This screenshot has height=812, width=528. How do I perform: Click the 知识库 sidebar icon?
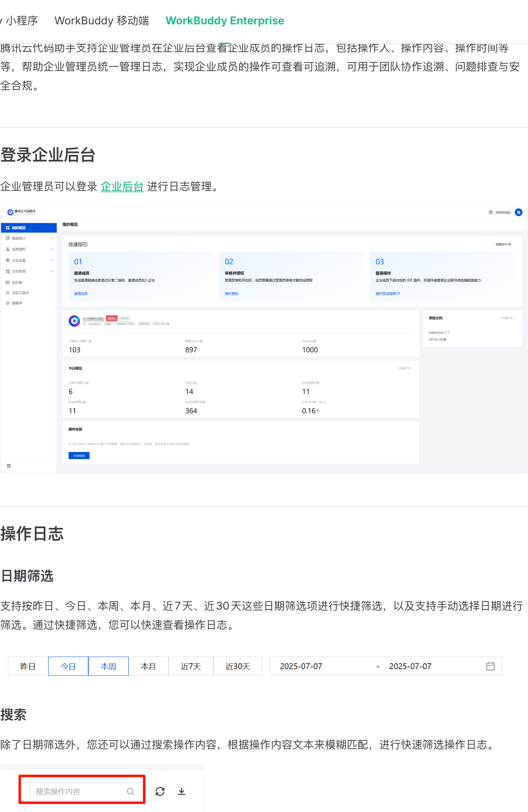[7, 282]
